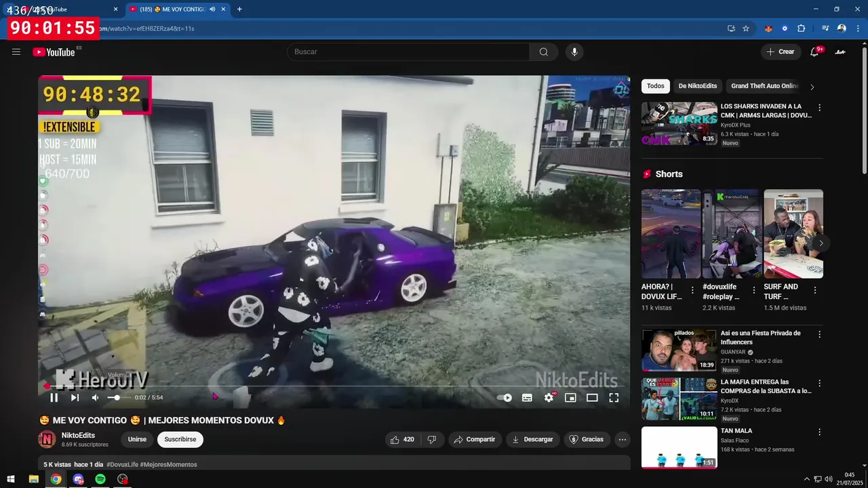Click the Gracias button
Viewport: 868px width, 488px height.
586,439
